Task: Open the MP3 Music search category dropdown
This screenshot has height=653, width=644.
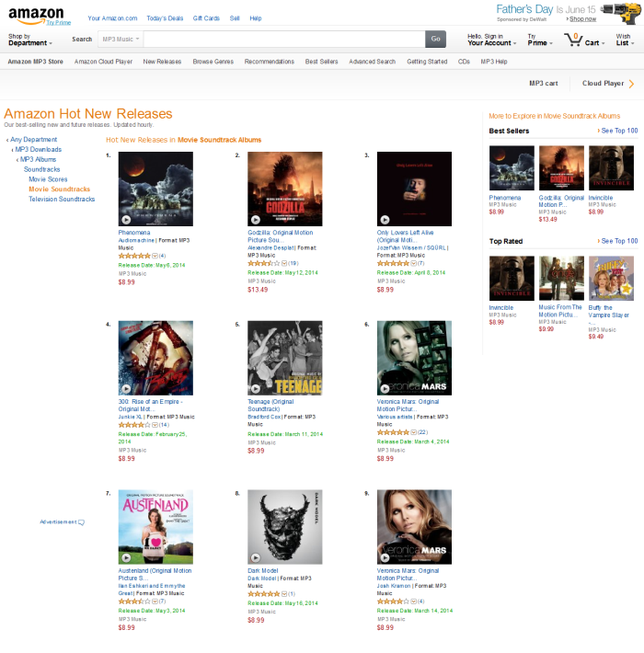Action: tap(121, 40)
